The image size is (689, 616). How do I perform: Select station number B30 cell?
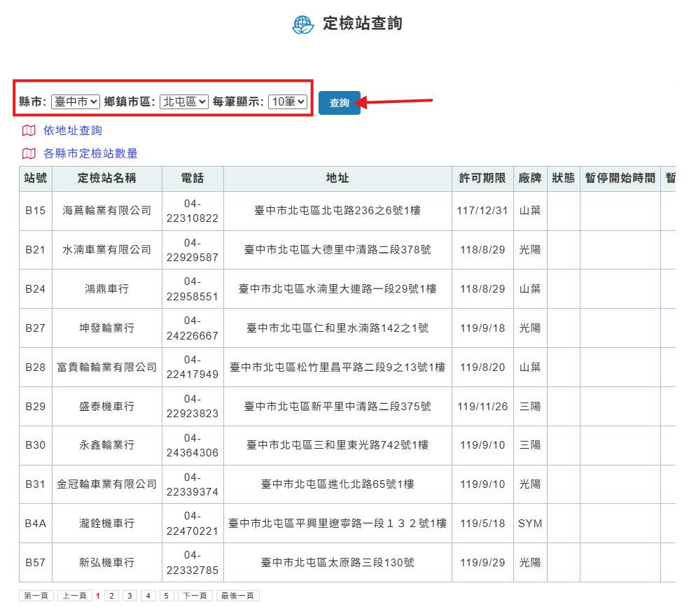(36, 445)
